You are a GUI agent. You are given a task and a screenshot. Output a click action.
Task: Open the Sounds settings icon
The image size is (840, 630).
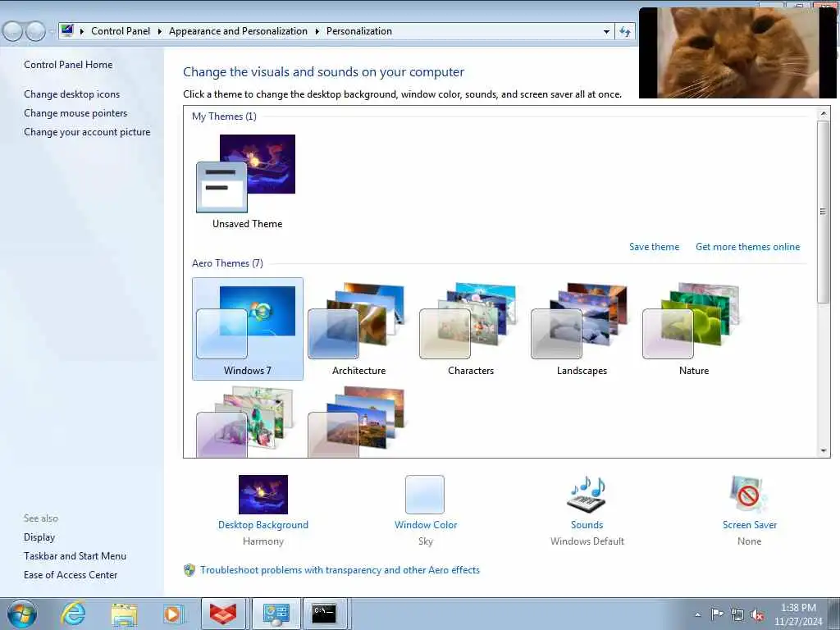pos(587,495)
